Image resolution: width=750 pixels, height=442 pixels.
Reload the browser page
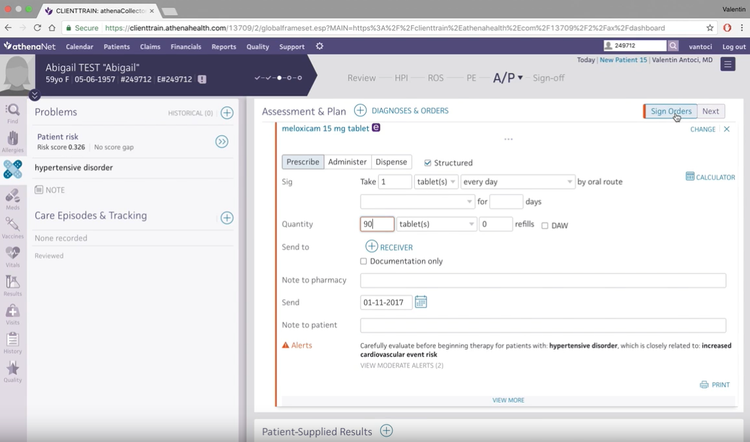(37, 28)
